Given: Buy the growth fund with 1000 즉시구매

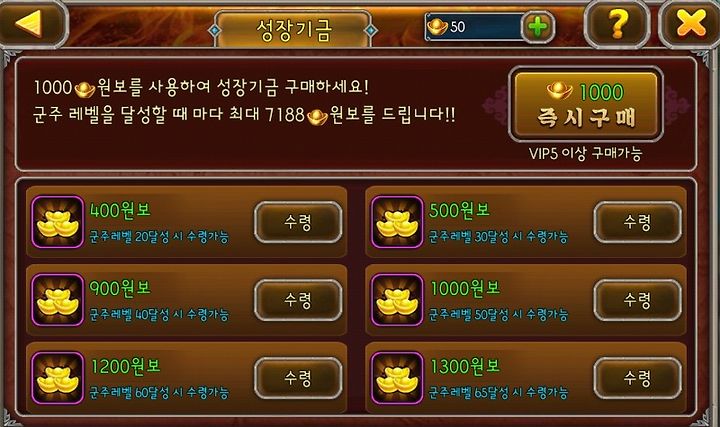Looking at the screenshot, I should point(585,105).
